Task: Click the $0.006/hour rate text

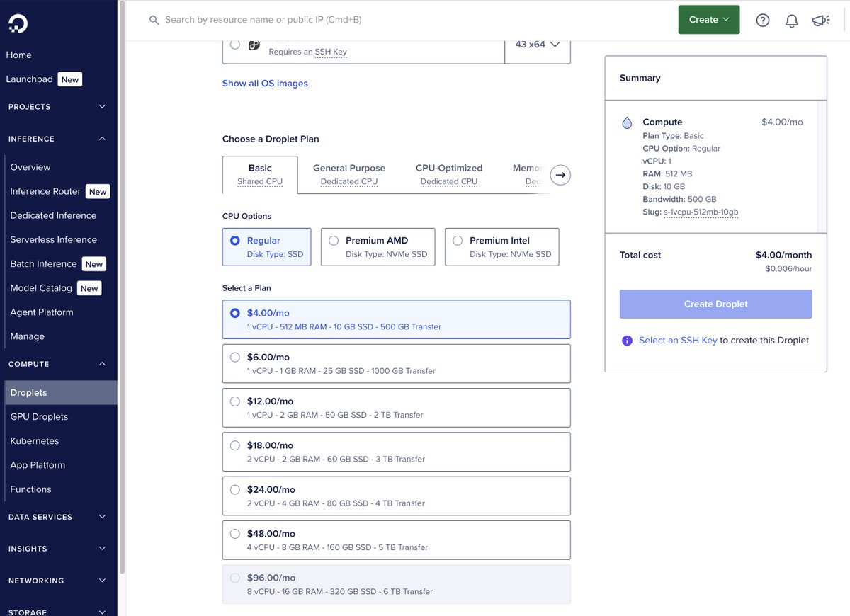Action: click(x=788, y=269)
